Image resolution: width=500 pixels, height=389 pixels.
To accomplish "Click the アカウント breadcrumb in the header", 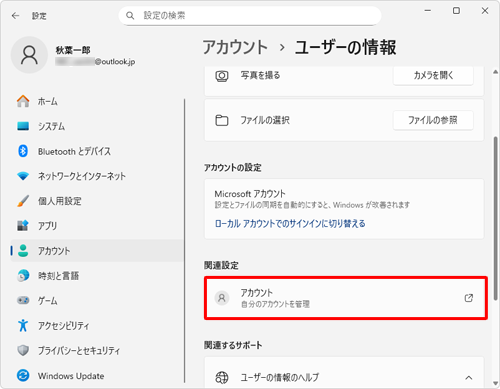I will [235, 47].
